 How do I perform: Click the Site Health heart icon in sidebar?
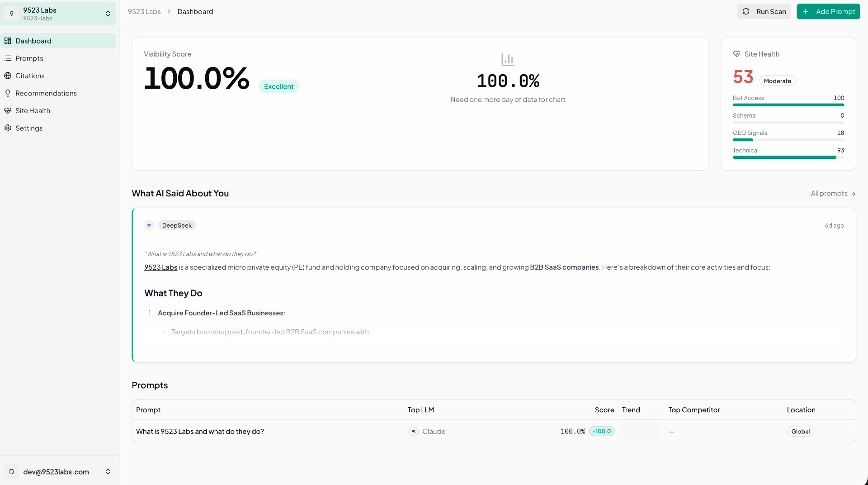[8, 111]
